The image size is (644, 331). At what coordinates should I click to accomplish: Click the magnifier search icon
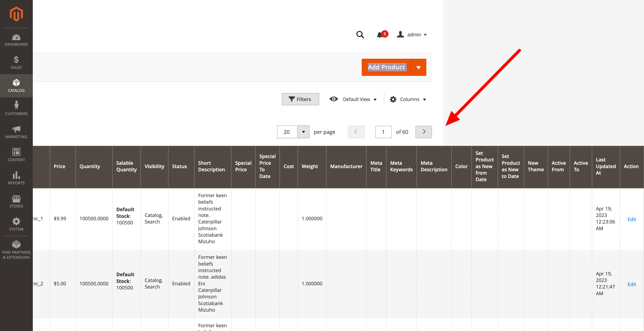360,34
